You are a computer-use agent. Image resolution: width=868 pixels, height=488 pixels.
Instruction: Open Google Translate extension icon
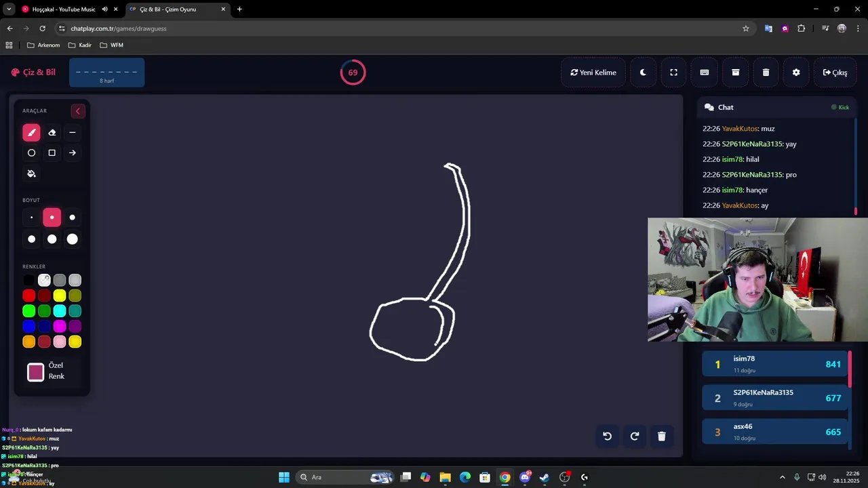pyautogui.click(x=768, y=28)
